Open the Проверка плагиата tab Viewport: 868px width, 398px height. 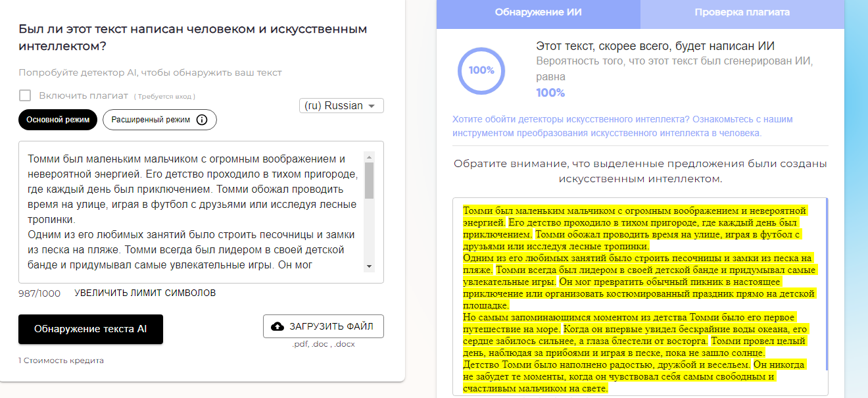coord(742,12)
